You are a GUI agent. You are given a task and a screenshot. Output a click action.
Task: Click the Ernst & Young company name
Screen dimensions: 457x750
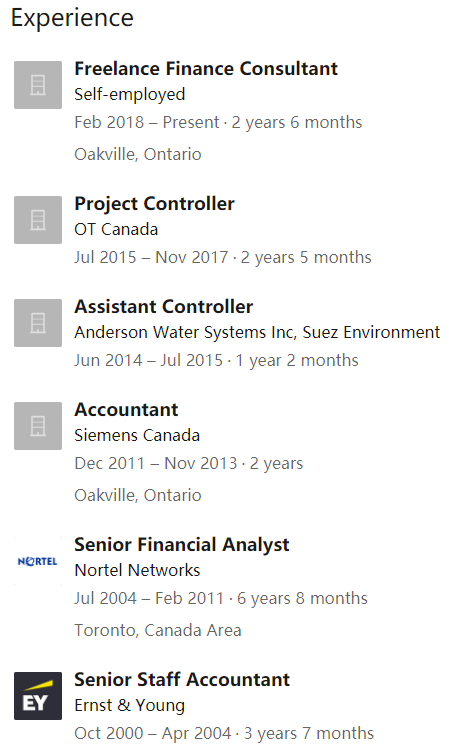(x=129, y=706)
